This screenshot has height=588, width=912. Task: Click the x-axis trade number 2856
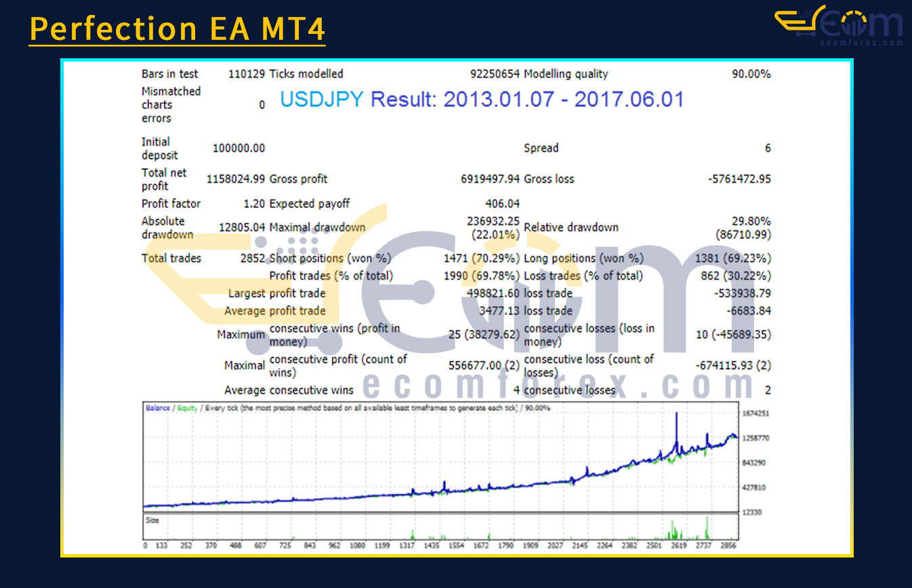click(728, 545)
